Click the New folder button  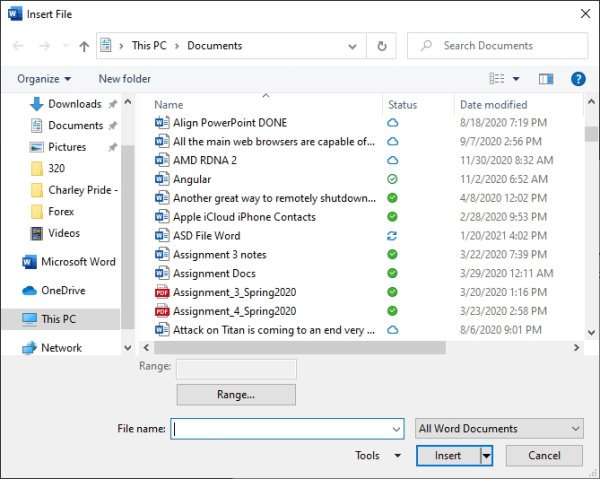[125, 79]
